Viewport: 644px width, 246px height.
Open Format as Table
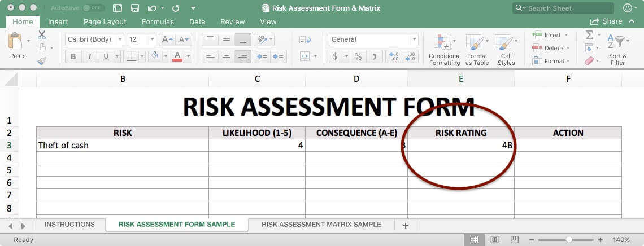(x=477, y=50)
